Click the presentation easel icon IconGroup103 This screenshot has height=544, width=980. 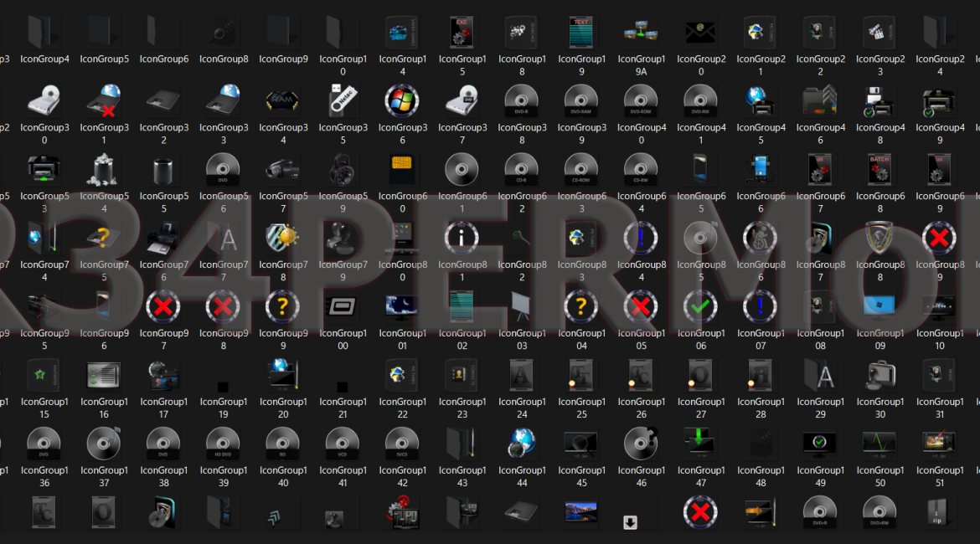522,307
